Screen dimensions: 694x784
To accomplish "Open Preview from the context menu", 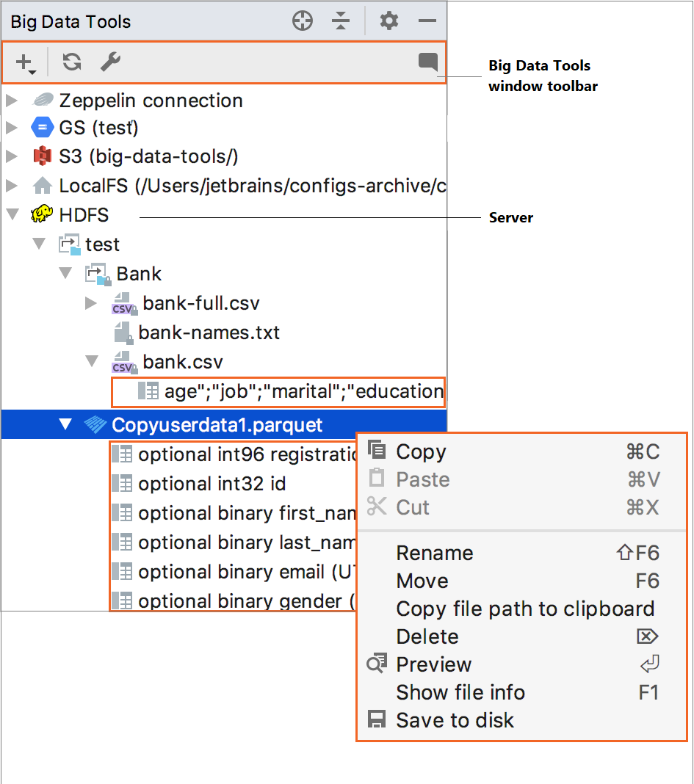I will pos(433,664).
